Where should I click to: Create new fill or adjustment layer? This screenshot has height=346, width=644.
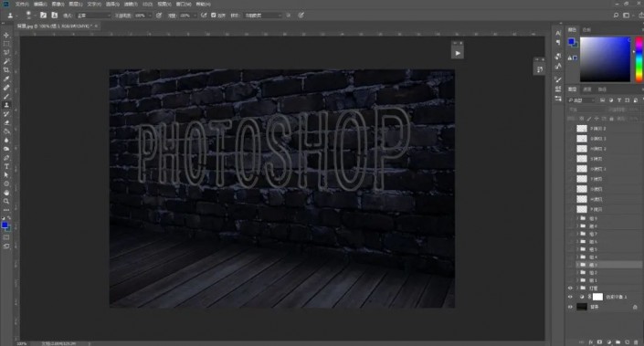[608, 342]
